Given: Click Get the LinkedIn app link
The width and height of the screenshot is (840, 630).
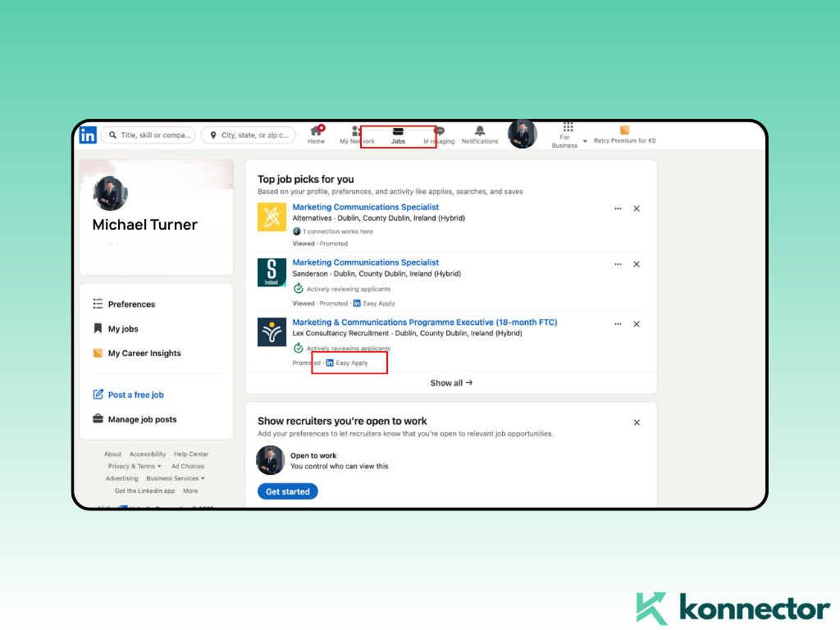Looking at the screenshot, I should tap(144, 491).
